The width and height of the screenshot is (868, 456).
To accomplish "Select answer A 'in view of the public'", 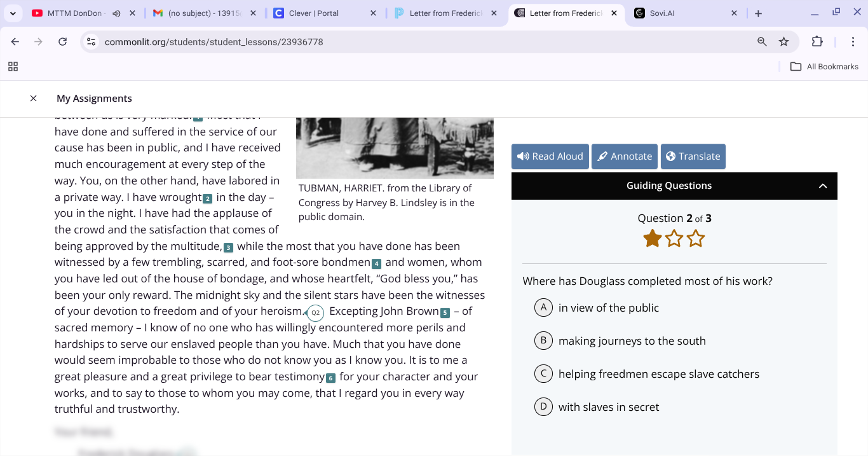I will (543, 308).
